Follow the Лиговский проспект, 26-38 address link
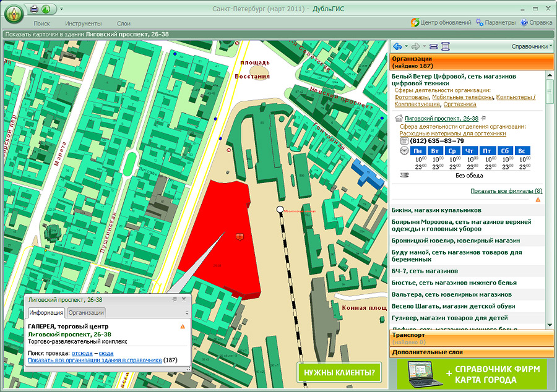 [441, 119]
